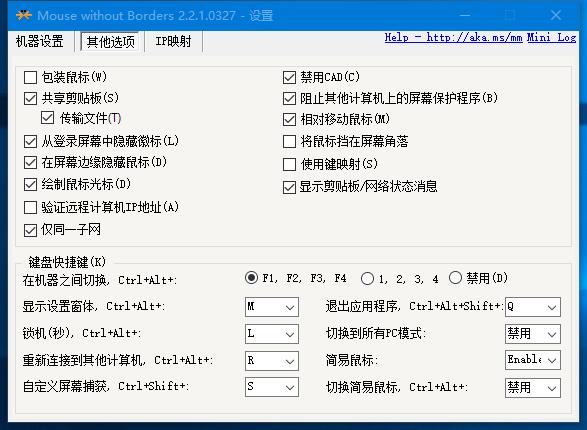587x430 pixels.
Task: Expand the 自定义屏幕捕获 S dropdown
Action: click(x=272, y=387)
